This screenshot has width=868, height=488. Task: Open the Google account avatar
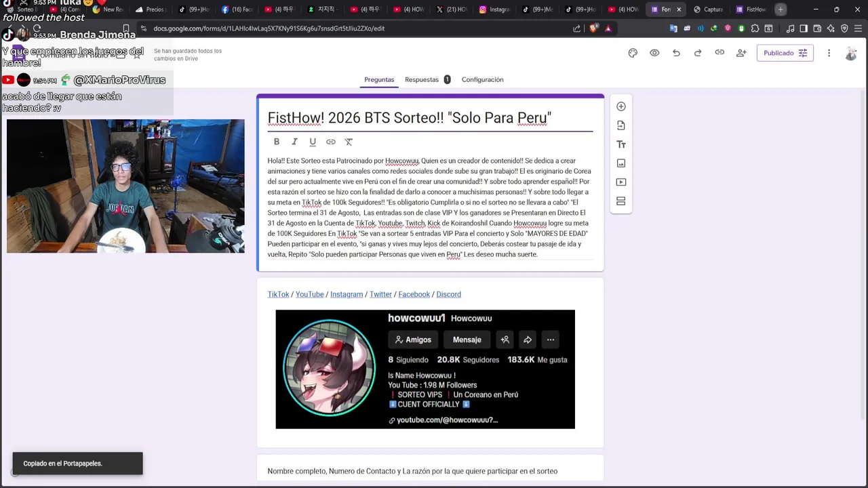point(851,54)
